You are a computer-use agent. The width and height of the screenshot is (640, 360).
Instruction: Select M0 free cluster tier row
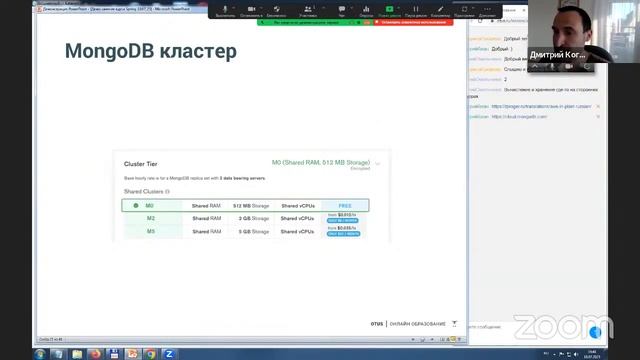pyautogui.click(x=245, y=205)
